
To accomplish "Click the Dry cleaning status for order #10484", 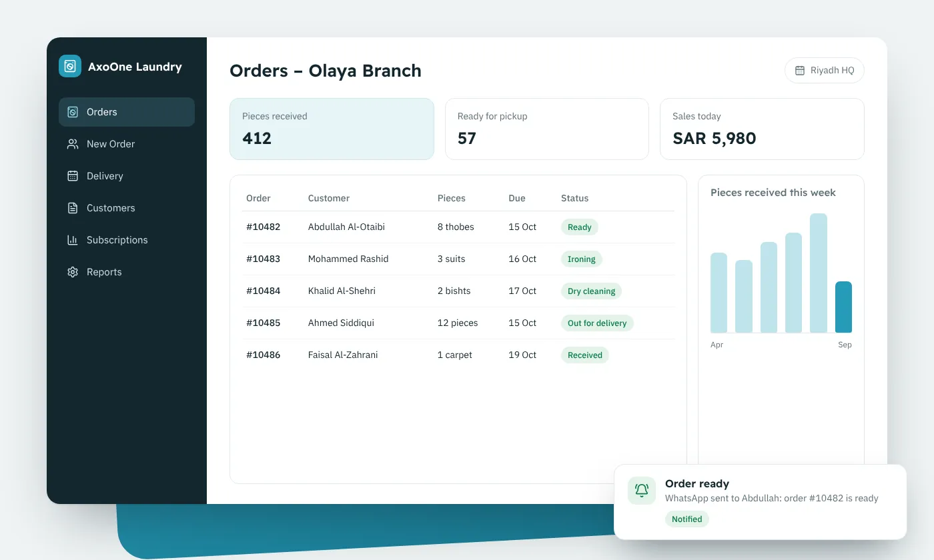I will click(591, 291).
